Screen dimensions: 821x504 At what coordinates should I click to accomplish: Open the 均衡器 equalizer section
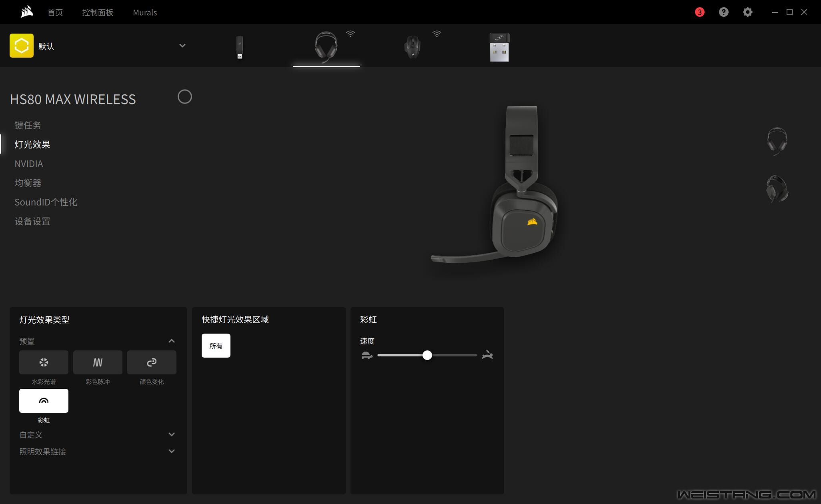point(28,183)
